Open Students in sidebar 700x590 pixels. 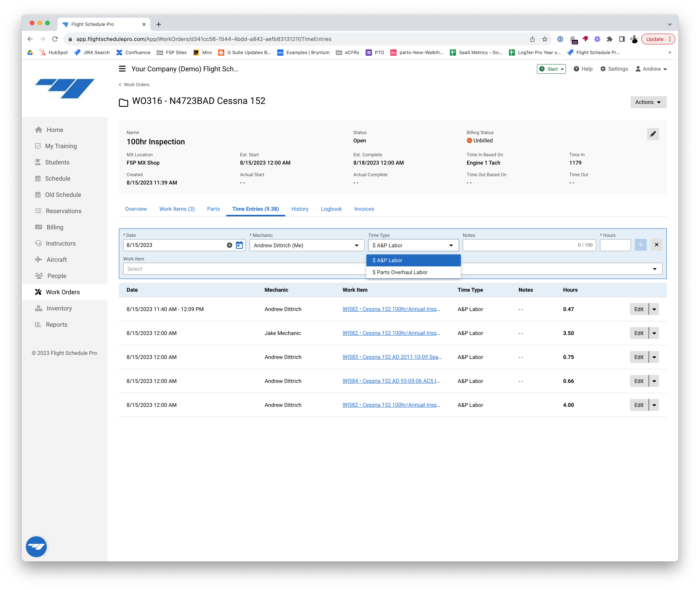(53, 162)
